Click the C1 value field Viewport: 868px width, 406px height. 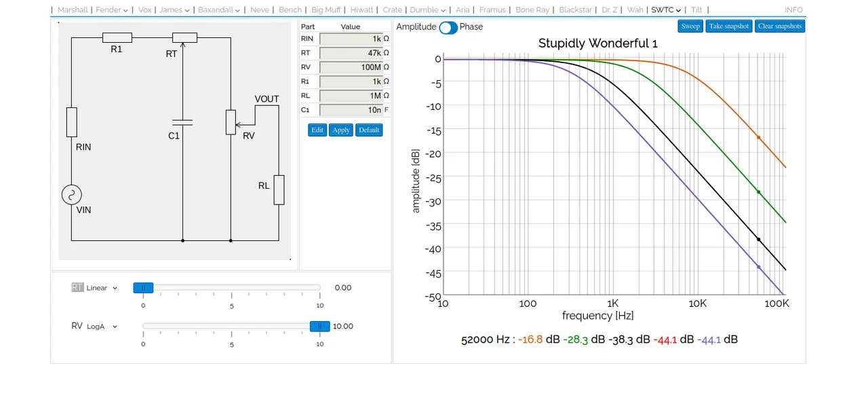point(351,110)
